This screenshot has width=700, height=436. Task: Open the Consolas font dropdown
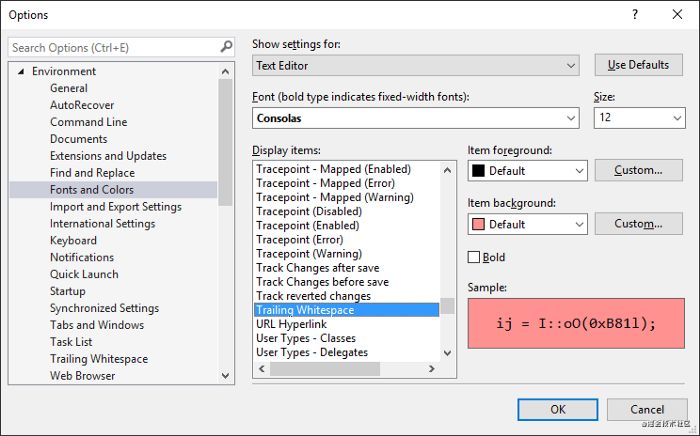point(416,118)
